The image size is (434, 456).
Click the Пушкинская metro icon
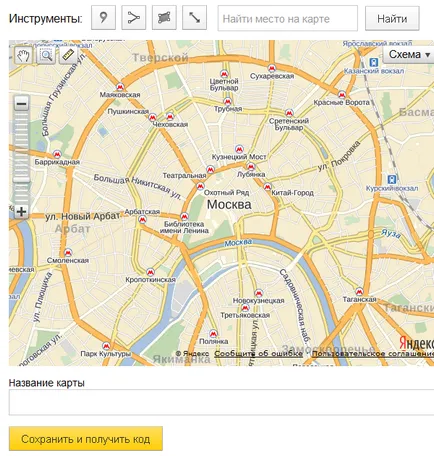(x=152, y=117)
